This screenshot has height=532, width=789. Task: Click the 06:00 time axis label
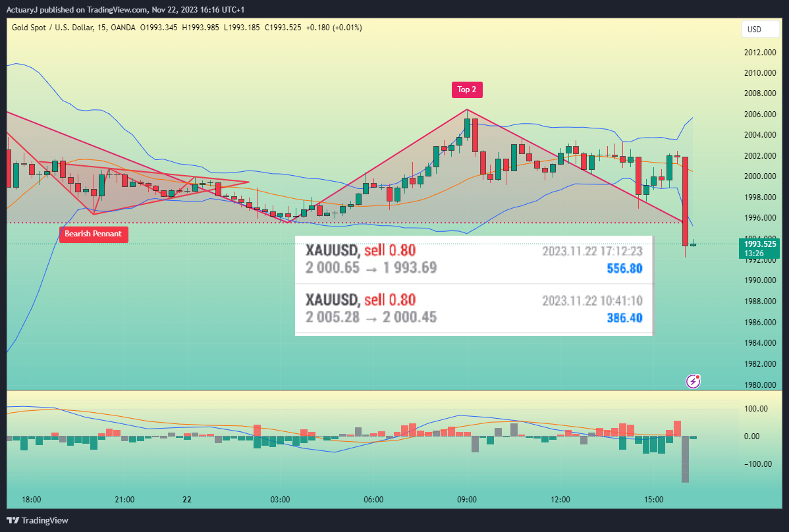(373, 500)
